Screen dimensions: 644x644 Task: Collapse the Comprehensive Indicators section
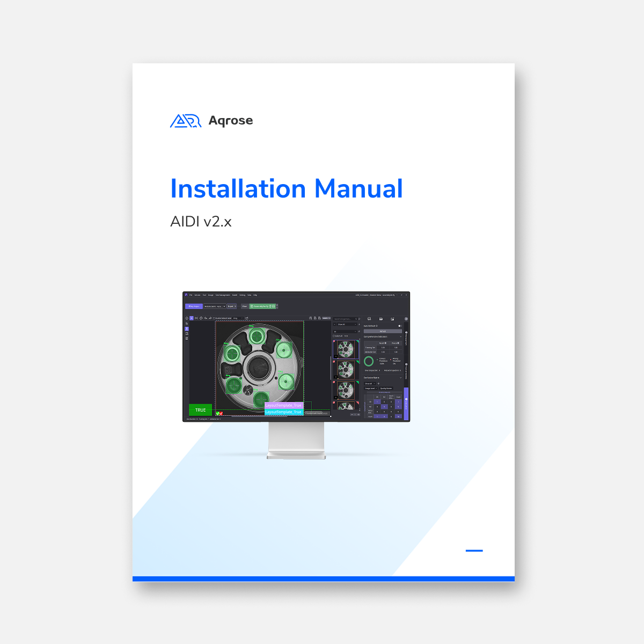pos(400,337)
